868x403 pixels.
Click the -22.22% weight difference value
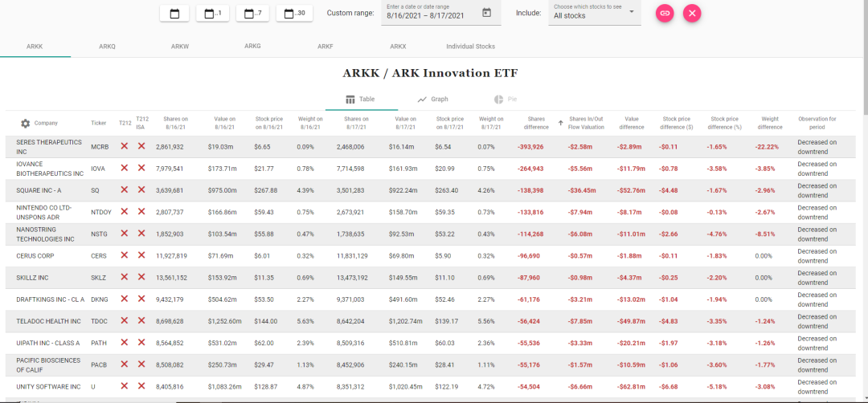(x=767, y=146)
